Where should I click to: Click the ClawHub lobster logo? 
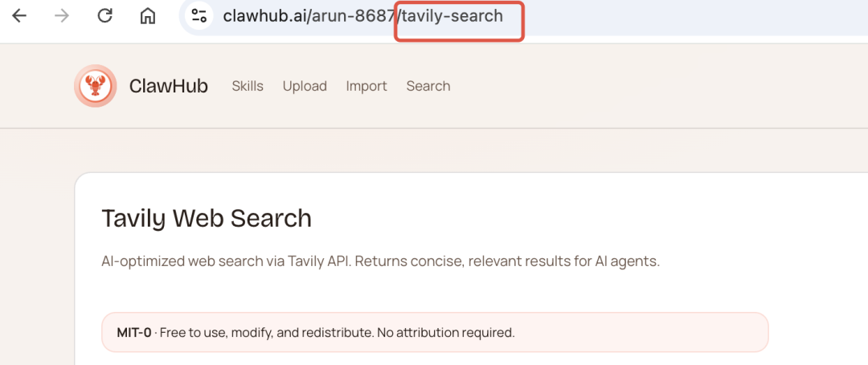pyautogui.click(x=95, y=86)
